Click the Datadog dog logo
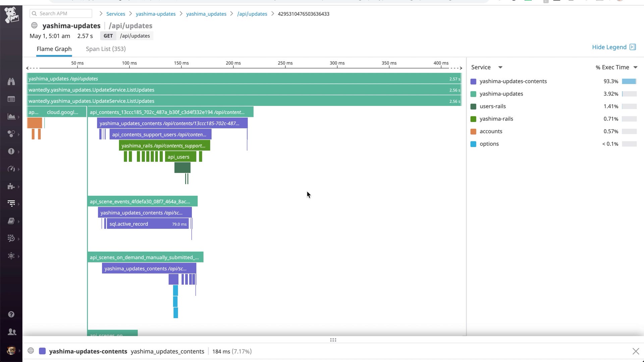 (11, 15)
